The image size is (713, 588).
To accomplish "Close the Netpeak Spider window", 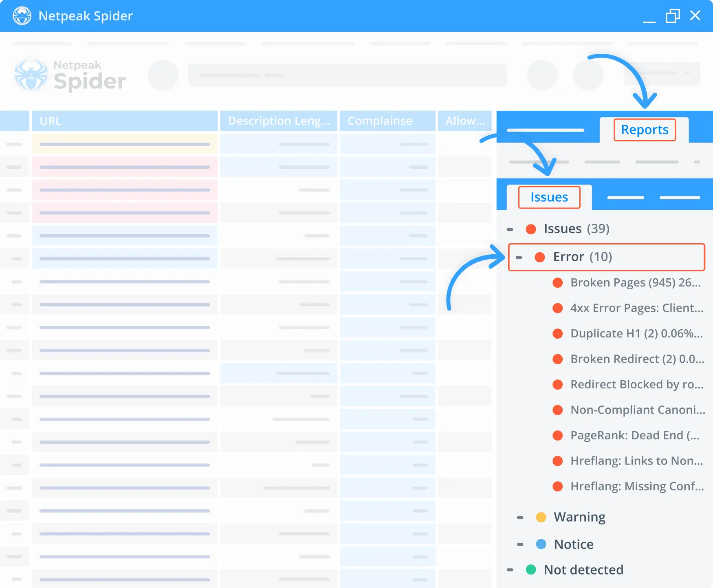I will click(x=695, y=15).
